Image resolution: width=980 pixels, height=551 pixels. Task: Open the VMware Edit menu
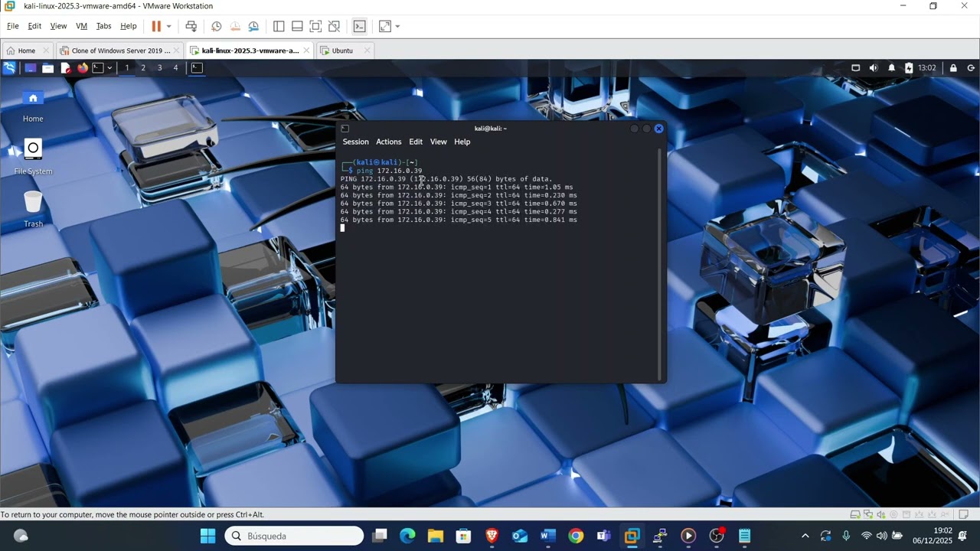tap(34, 26)
